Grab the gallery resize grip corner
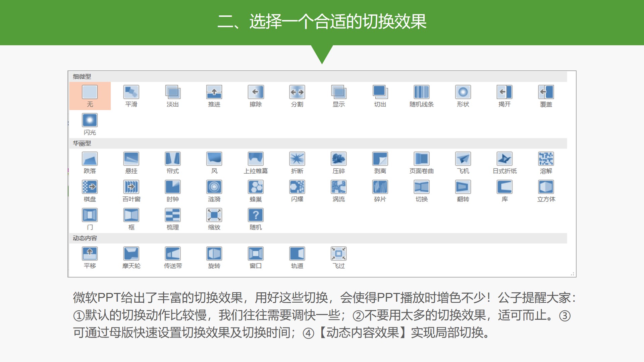The height and width of the screenshot is (362, 644). click(x=573, y=274)
